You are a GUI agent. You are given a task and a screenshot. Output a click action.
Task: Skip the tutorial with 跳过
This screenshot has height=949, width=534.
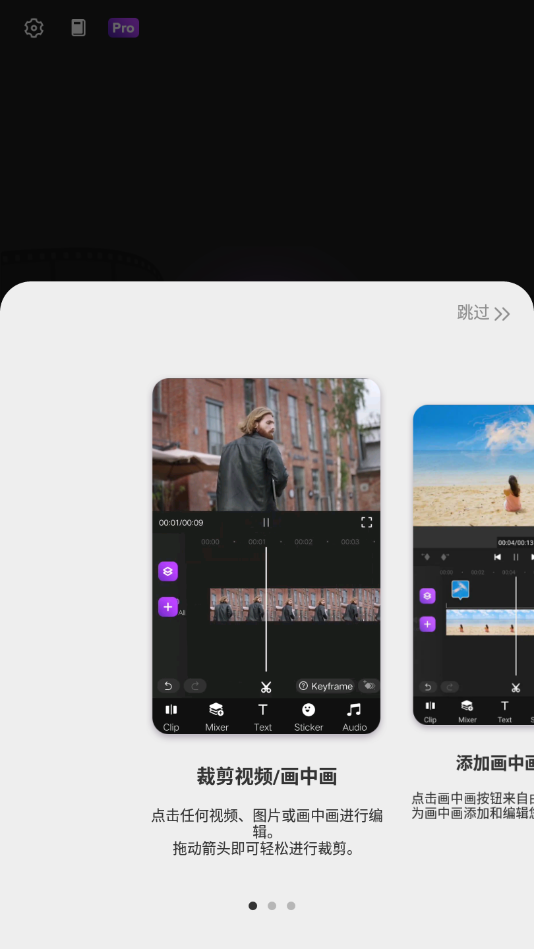pyautogui.click(x=483, y=313)
